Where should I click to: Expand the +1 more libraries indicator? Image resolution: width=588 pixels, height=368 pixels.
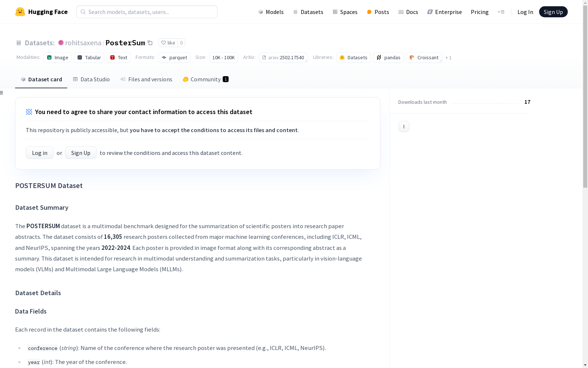[x=448, y=57]
